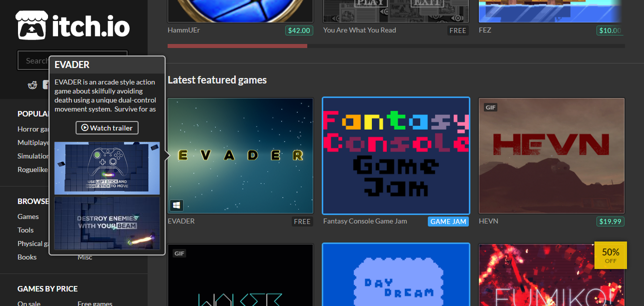
Task: Click the 50% OFF sale badge
Action: 610,255
